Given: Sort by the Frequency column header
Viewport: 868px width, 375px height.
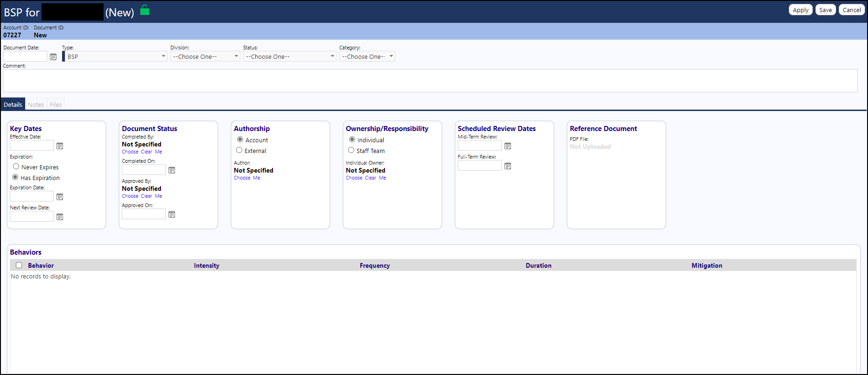Looking at the screenshot, I should coord(375,265).
